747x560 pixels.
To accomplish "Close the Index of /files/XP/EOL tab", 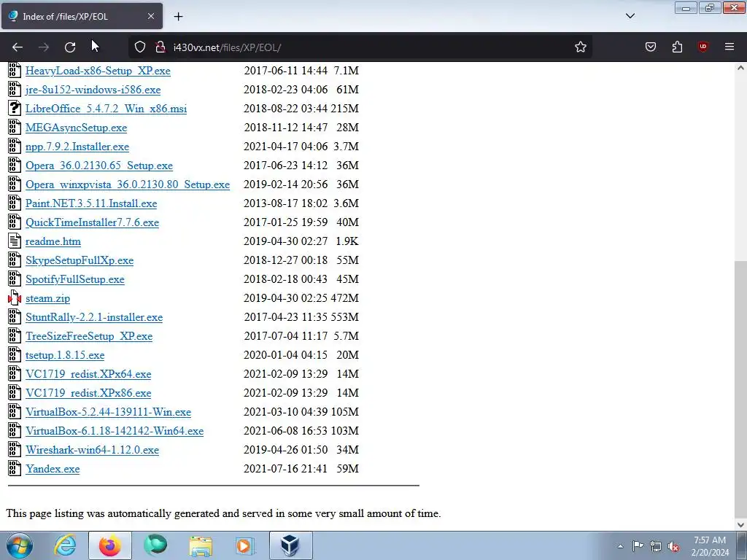I will 151,16.
